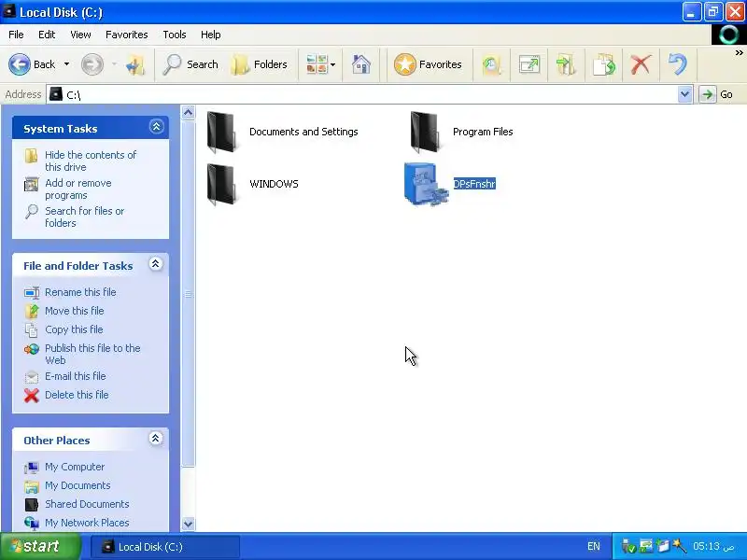Viewport: 747px width, 560px height.
Task: Open the Help menu
Action: [x=211, y=35]
